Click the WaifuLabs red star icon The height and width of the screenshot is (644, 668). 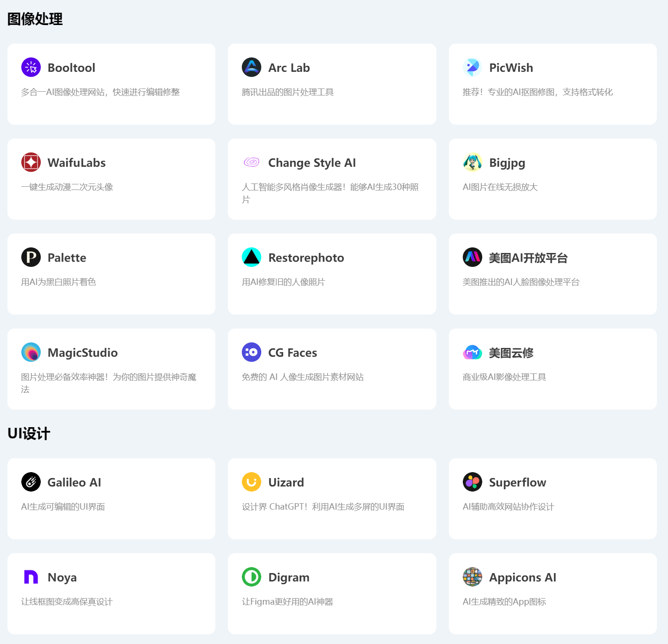[31, 163]
